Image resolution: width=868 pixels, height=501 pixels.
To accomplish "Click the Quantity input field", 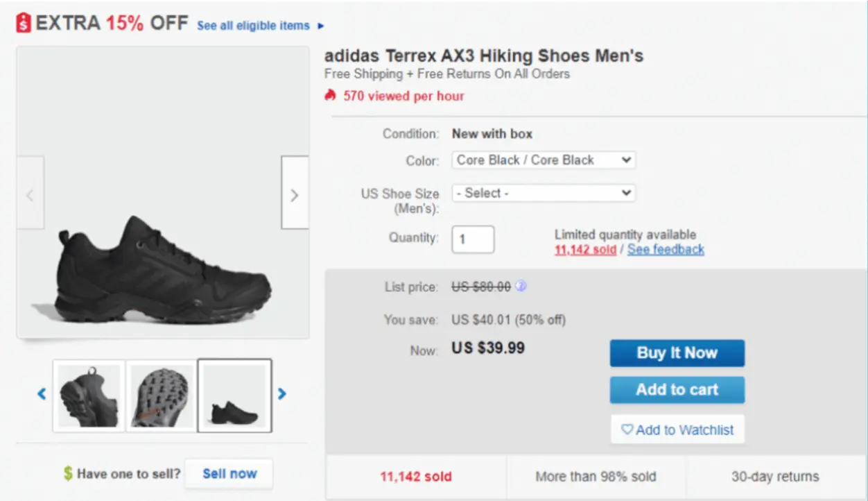I will click(x=473, y=239).
